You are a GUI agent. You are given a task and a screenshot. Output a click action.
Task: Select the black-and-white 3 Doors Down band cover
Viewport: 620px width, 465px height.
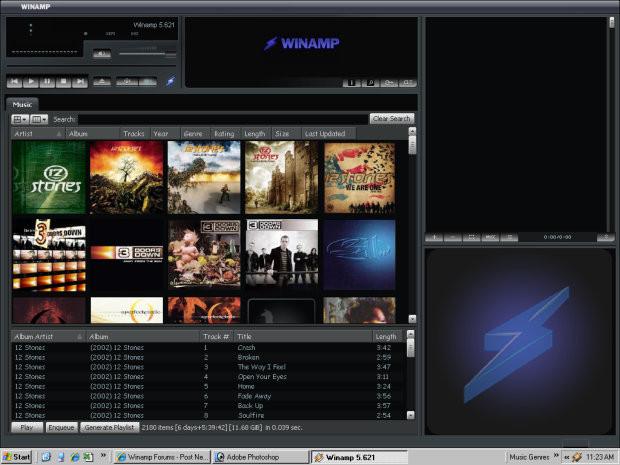[282, 253]
